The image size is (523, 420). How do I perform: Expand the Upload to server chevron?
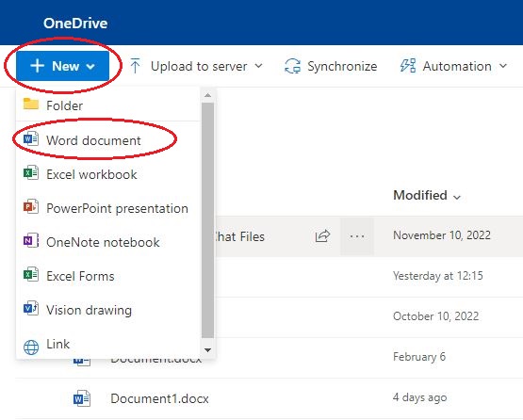click(x=258, y=66)
